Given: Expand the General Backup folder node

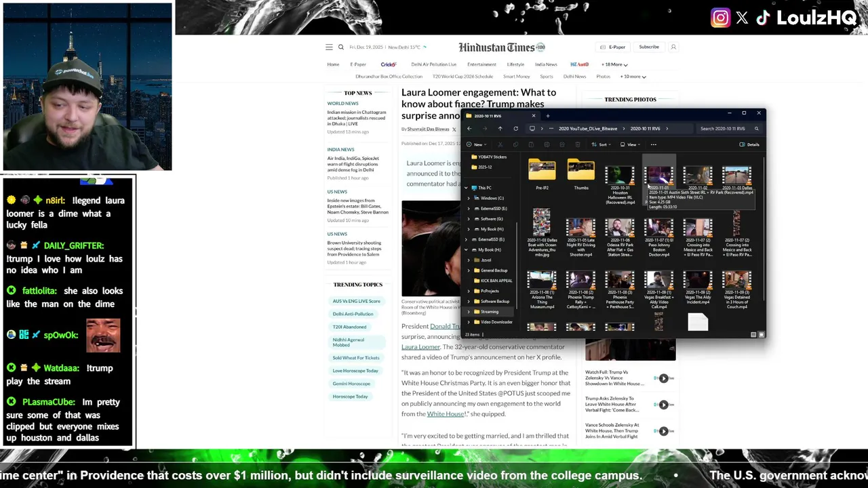Looking at the screenshot, I should tap(469, 270).
